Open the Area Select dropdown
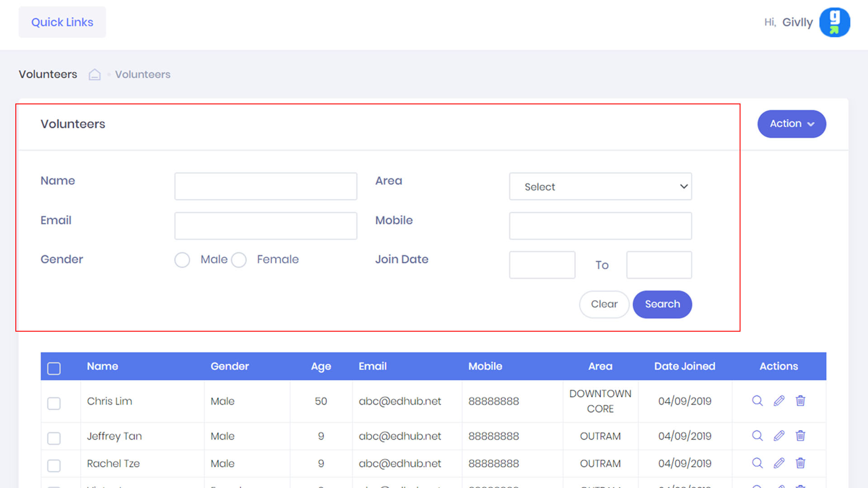The image size is (868, 488). (x=600, y=186)
